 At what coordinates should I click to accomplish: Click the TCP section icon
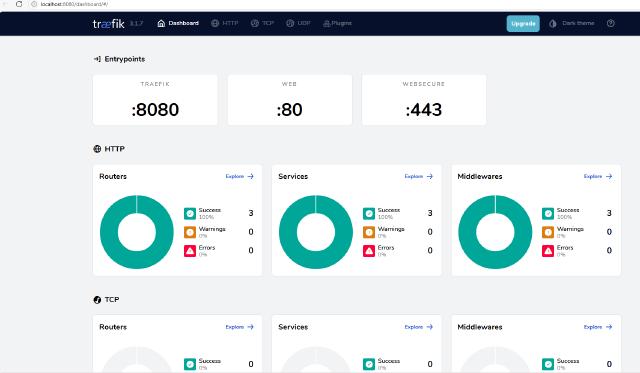tap(97, 300)
